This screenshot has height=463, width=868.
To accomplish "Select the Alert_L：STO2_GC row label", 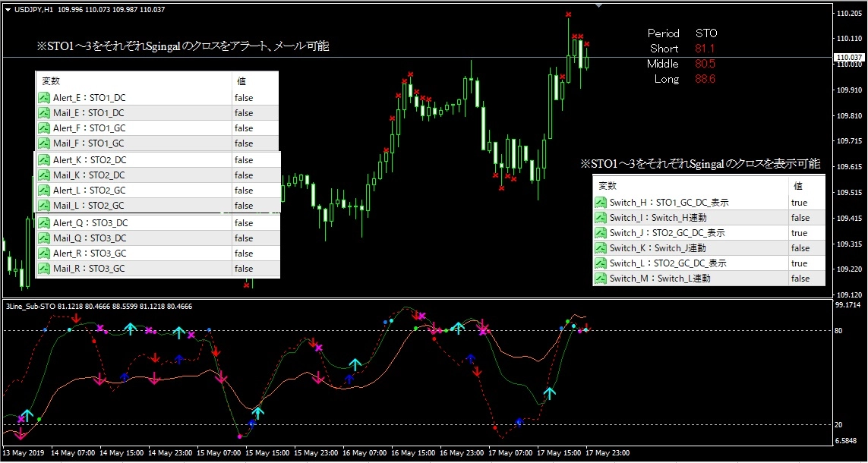I will point(89,191).
